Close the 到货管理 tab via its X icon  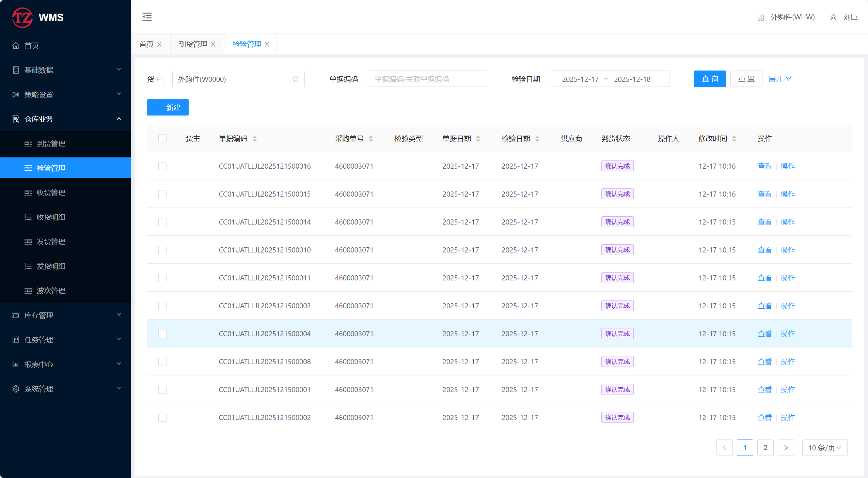coord(213,44)
